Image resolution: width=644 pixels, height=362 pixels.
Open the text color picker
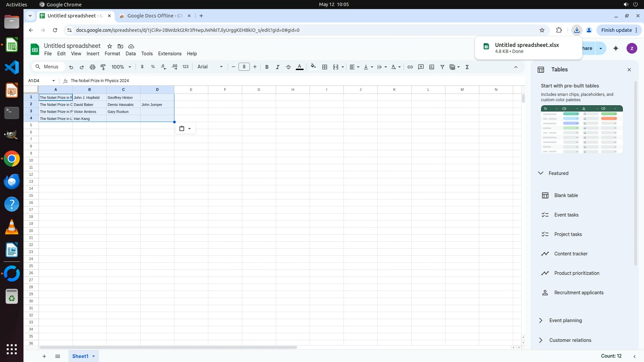300,67
